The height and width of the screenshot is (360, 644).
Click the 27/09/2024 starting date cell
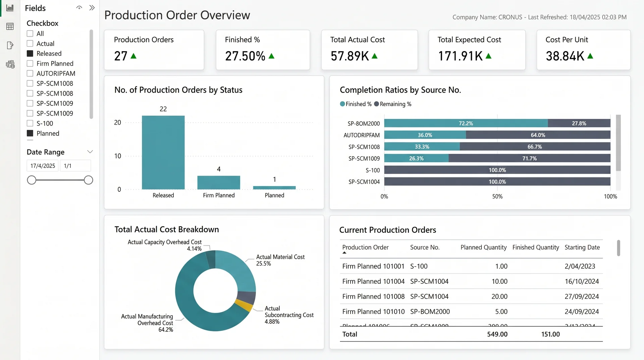582,297
